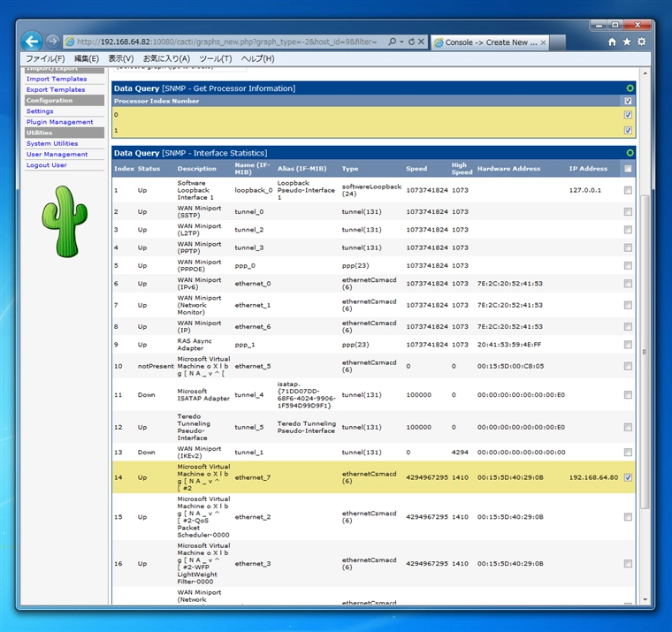Click the scrollbar down arrow
This screenshot has height=632, width=672.
(x=645, y=600)
